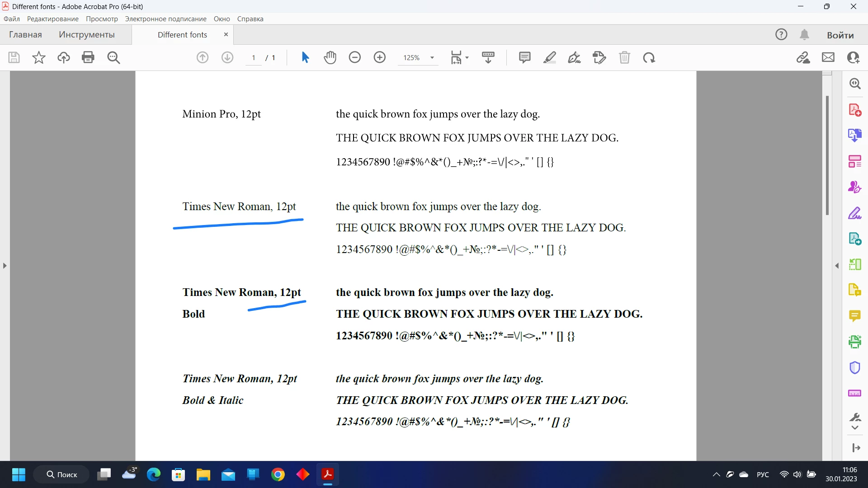
Task: Open the Редактирование menu
Action: [53, 19]
